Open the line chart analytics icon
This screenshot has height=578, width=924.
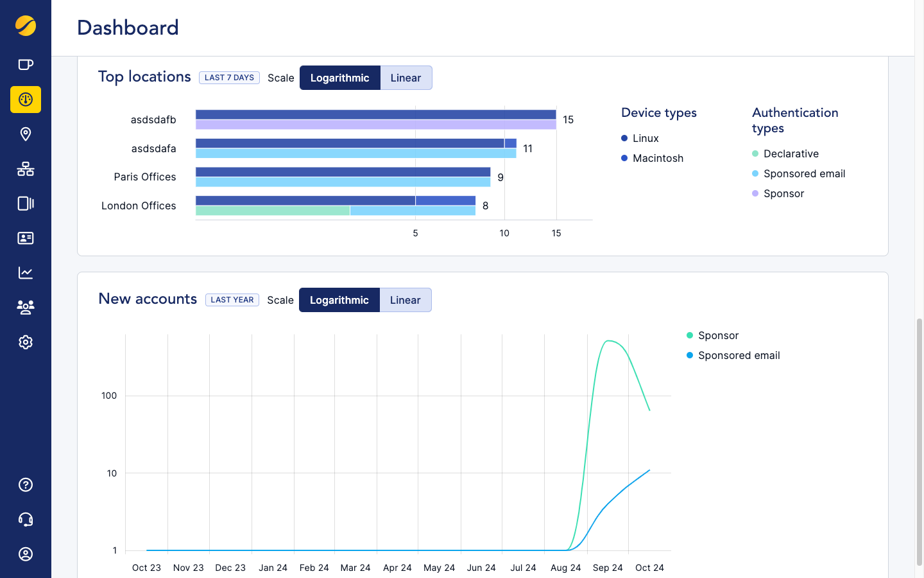click(x=26, y=273)
